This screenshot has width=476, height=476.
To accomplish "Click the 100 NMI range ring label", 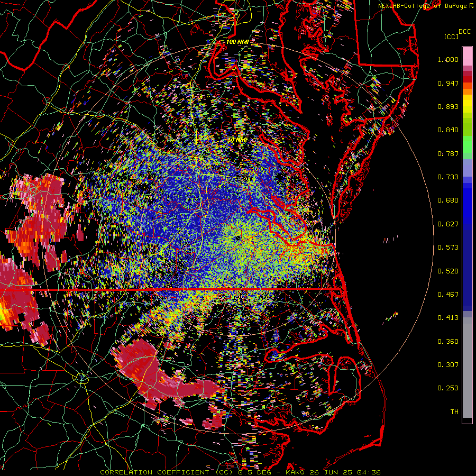I will pos(237,42).
